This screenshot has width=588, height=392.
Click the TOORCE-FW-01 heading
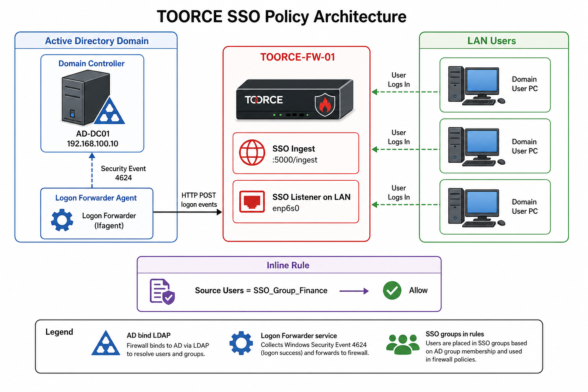pos(298,57)
